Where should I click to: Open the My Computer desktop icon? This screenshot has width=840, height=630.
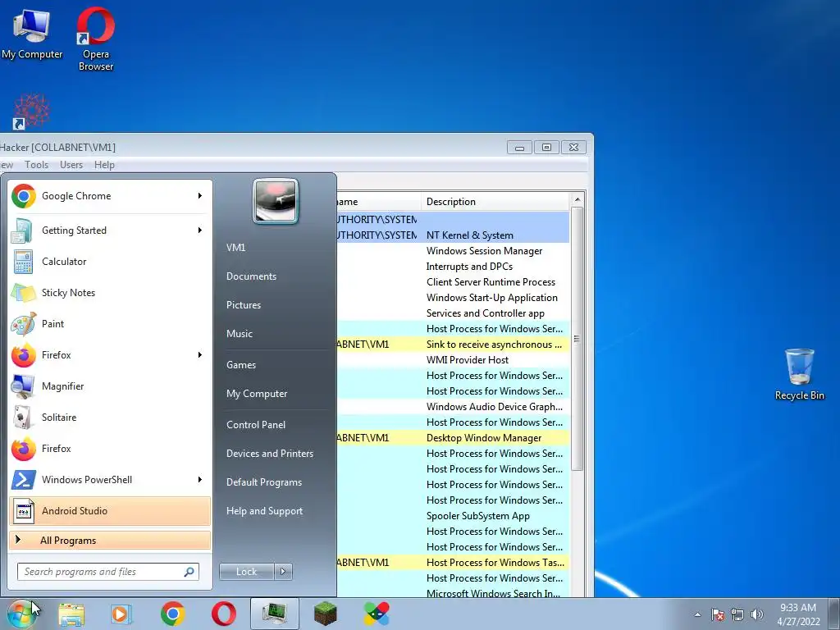[x=32, y=34]
